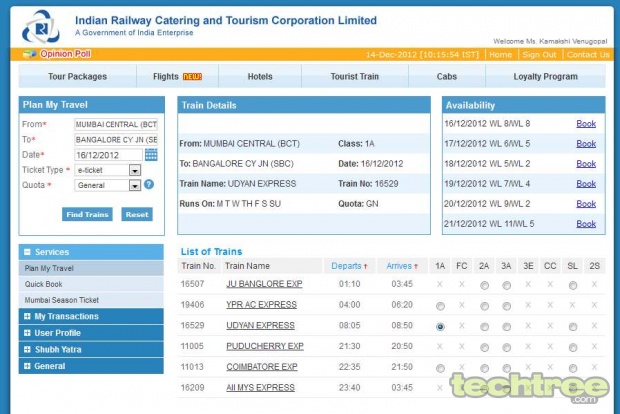620x414 pixels.
Task: Select SL class for JU BANGLORE EXP
Action: pos(573,285)
